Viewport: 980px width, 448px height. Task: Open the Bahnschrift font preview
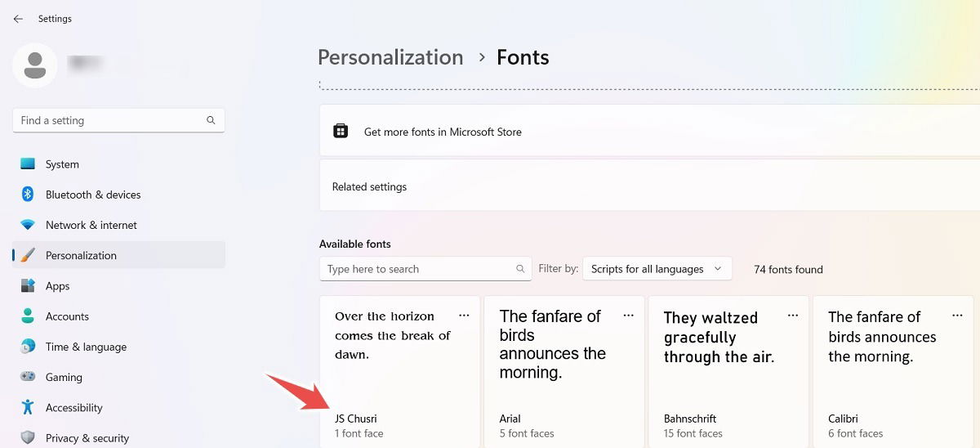(719, 337)
